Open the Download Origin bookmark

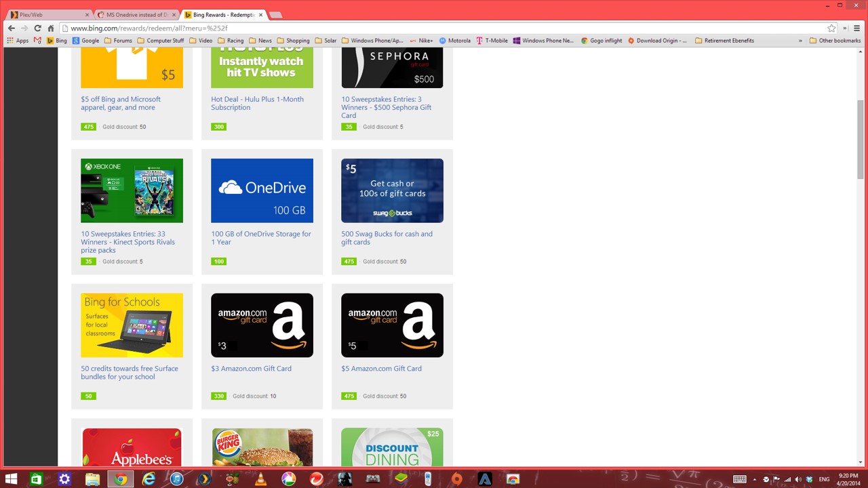(x=658, y=41)
